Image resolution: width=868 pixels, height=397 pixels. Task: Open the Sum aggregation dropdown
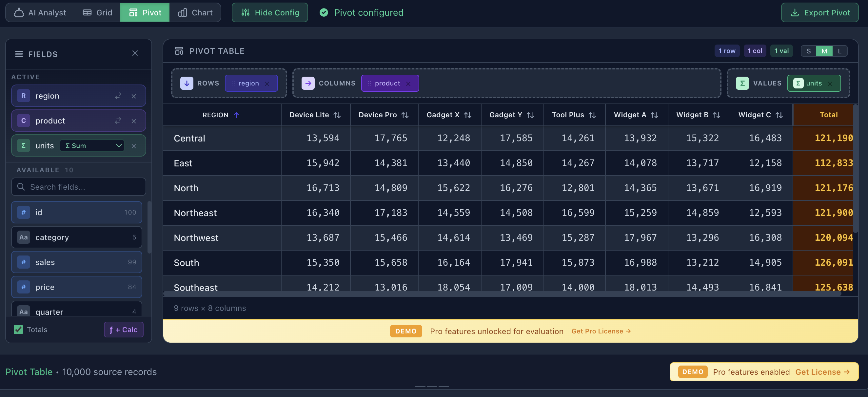point(92,145)
